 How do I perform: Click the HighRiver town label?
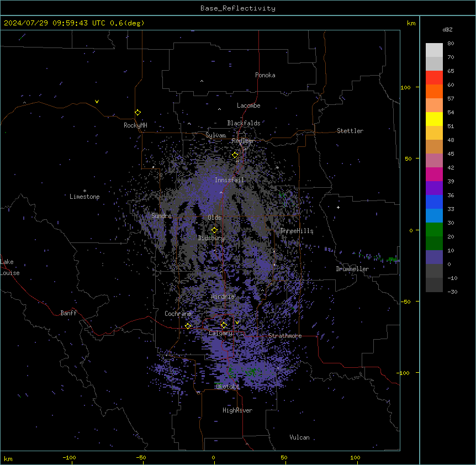click(237, 410)
